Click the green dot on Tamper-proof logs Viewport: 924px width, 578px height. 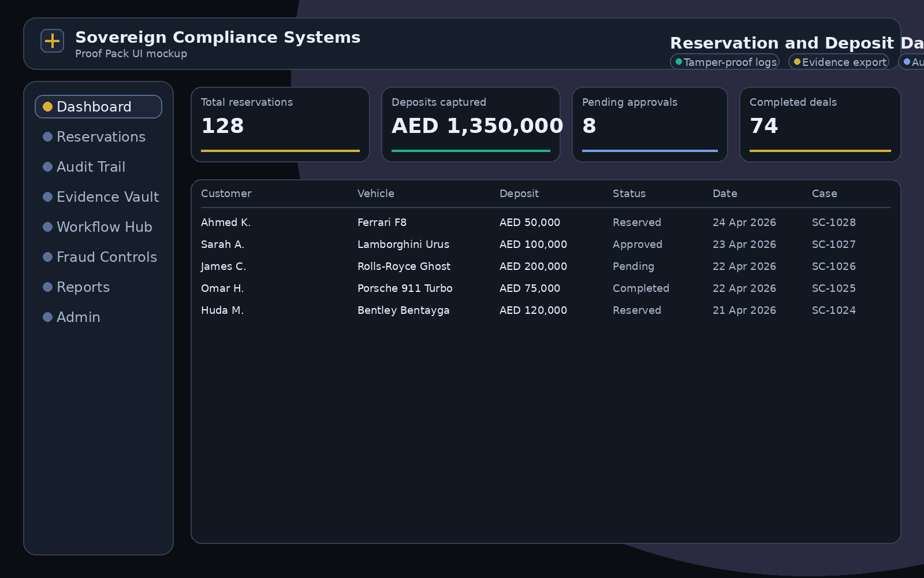click(679, 62)
